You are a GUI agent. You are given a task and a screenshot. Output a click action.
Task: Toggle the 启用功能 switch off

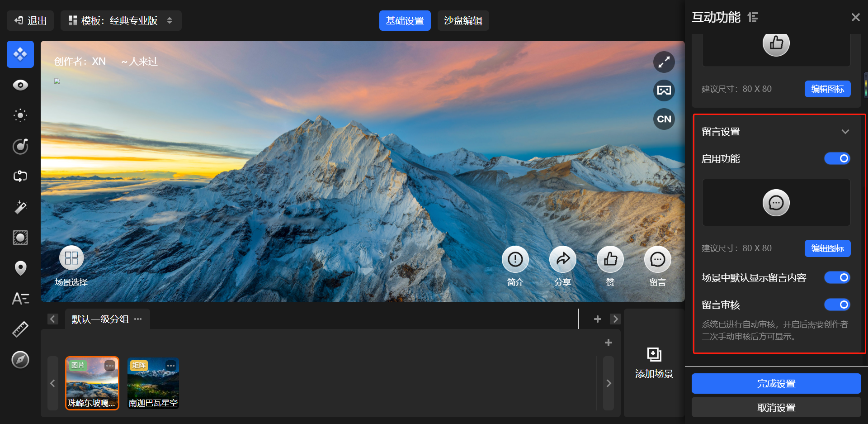point(837,158)
